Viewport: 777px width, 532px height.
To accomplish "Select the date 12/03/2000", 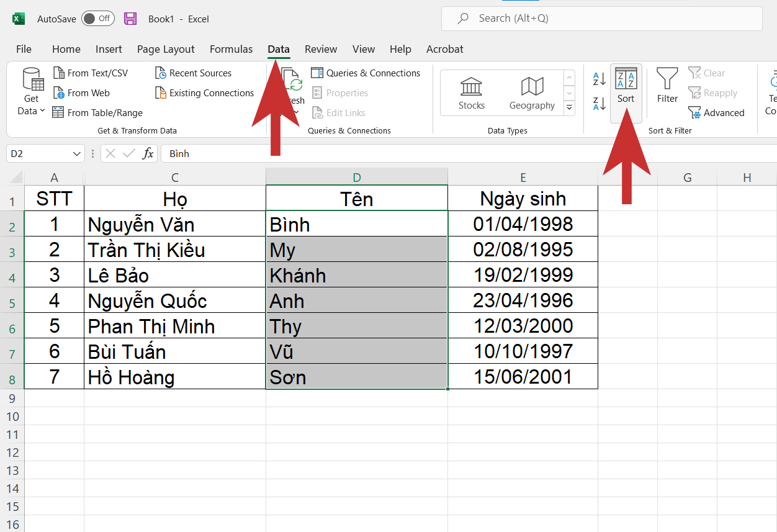I will click(x=523, y=325).
